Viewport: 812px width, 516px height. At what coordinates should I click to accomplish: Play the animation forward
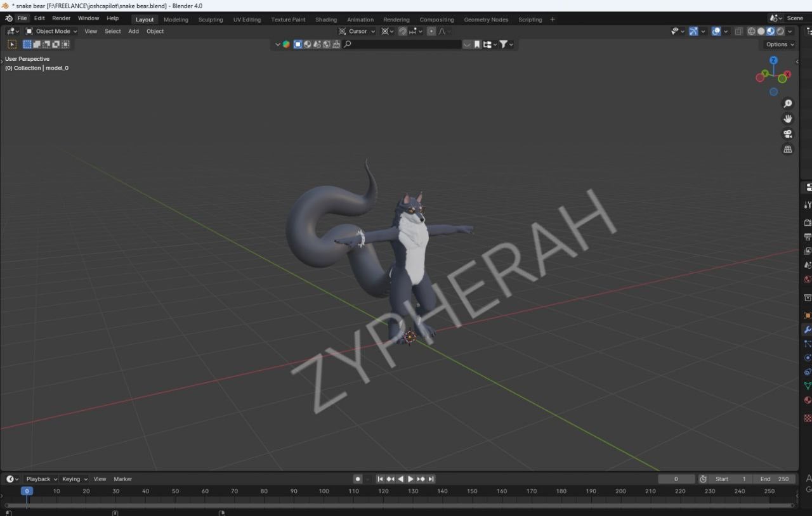[x=410, y=479]
